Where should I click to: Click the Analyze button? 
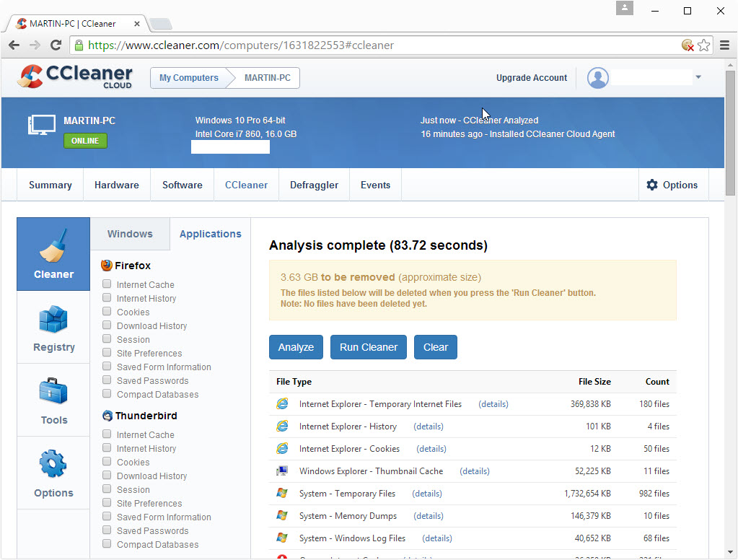296,347
